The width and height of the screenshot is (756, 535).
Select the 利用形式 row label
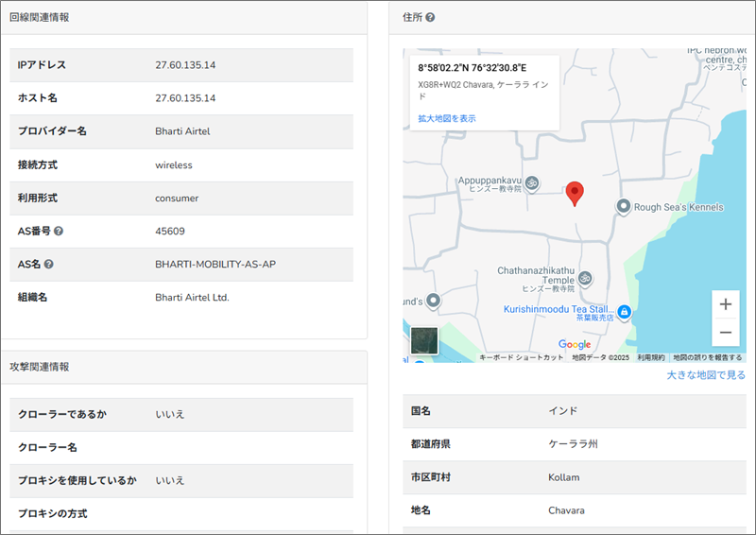point(38,198)
